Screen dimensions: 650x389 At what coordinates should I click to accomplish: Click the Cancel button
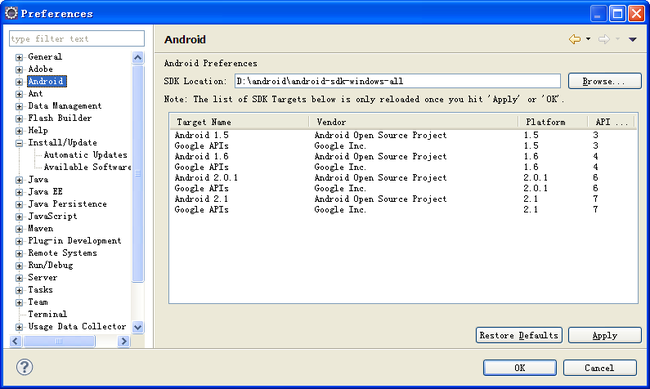point(599,367)
